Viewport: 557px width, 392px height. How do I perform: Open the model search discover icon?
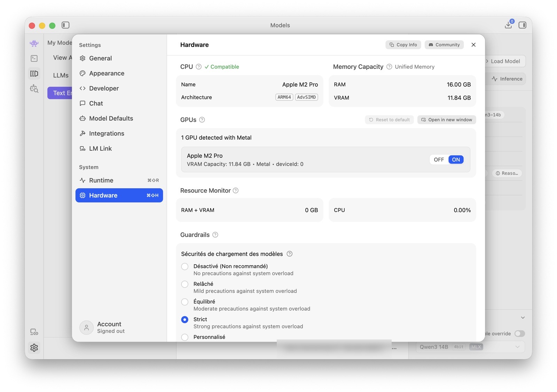pyautogui.click(x=34, y=89)
